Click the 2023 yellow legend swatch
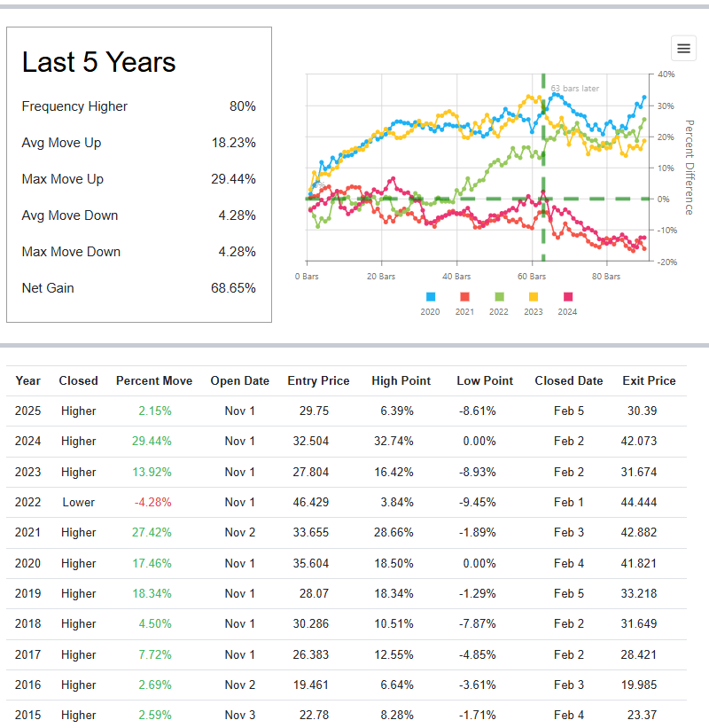Image resolution: width=709 pixels, height=728 pixels. (x=534, y=296)
